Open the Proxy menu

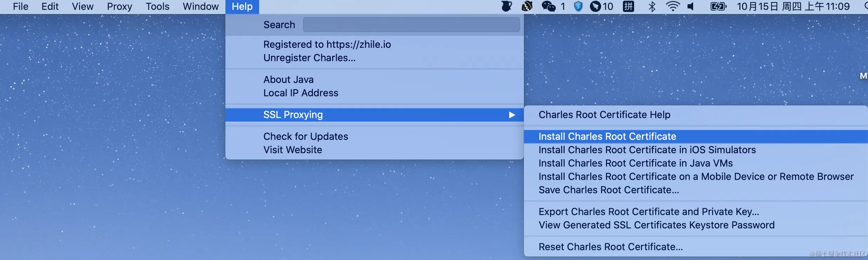coord(119,6)
